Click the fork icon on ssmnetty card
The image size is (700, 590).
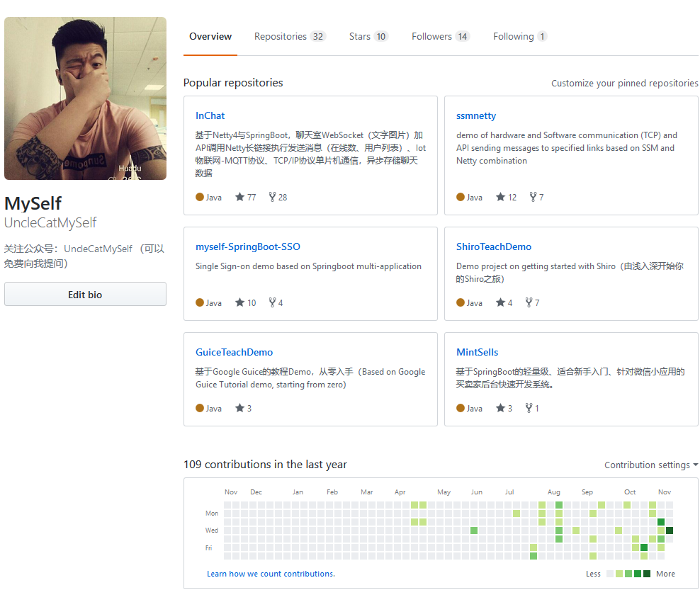pyautogui.click(x=533, y=197)
